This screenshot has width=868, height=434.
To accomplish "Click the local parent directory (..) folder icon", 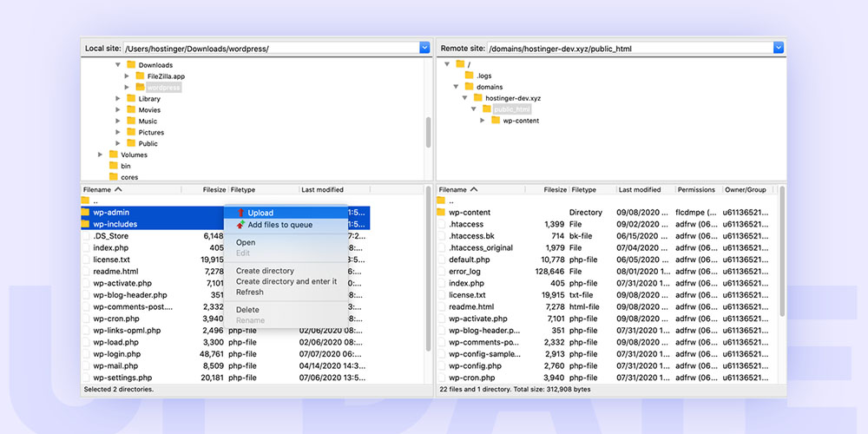I will [x=85, y=201].
